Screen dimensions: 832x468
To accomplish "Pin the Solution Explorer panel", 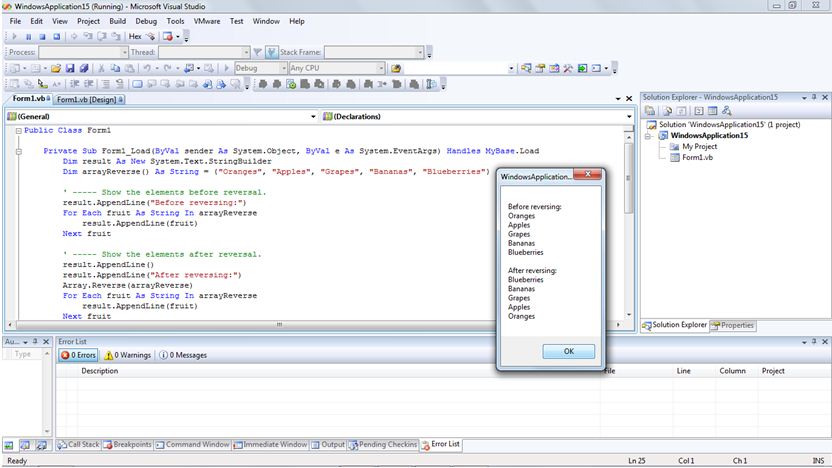I will [x=814, y=98].
